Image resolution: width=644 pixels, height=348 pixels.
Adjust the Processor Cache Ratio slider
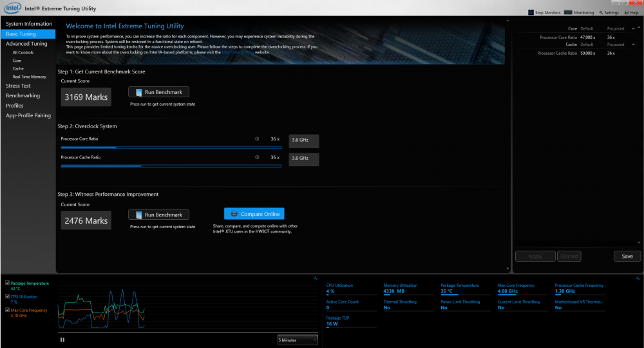tap(171, 166)
